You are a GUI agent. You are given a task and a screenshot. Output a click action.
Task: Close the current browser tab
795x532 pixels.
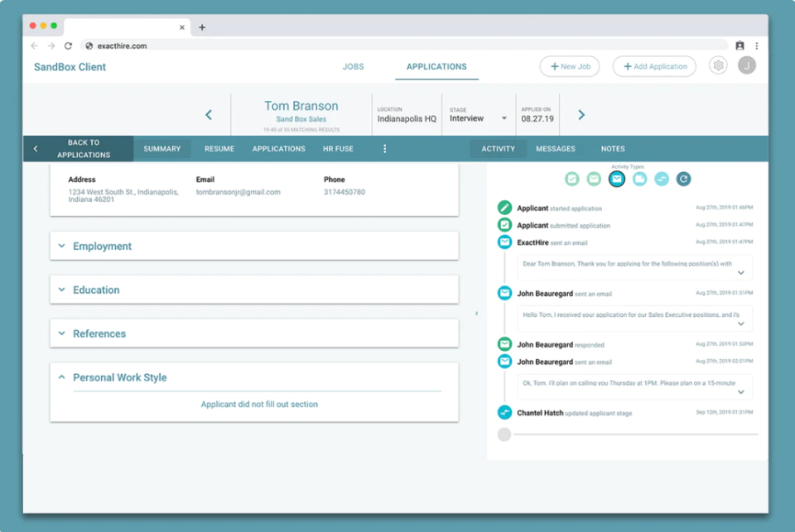coord(182,27)
